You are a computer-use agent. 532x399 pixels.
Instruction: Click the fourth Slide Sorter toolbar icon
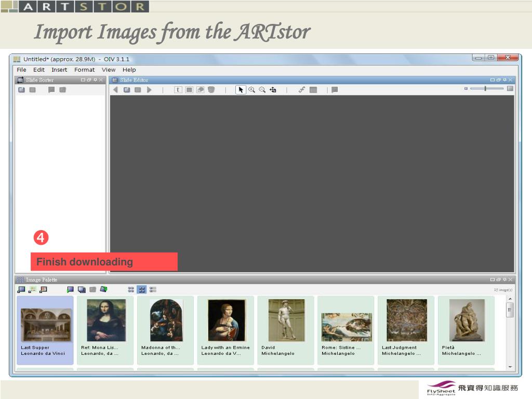(x=62, y=90)
